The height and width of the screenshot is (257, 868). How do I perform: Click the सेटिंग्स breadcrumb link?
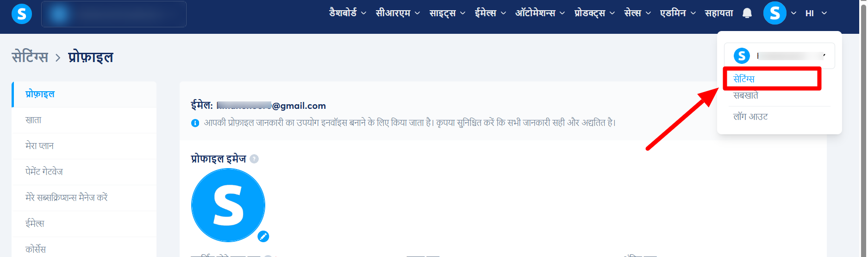pos(30,57)
